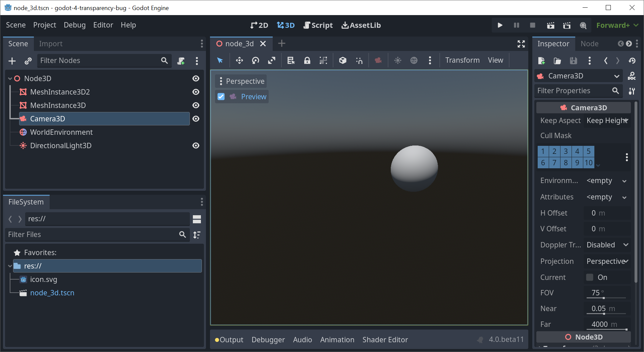Switch to the Import tab
644x352 pixels.
coord(51,44)
